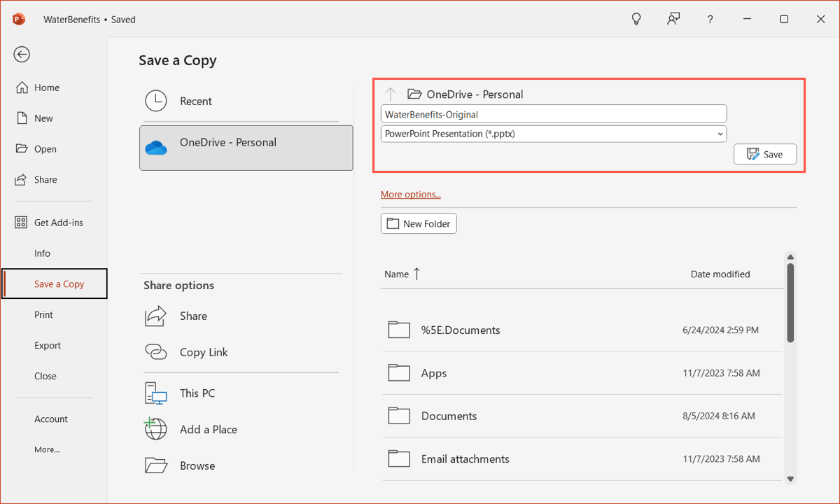840x504 pixels.
Task: Click the Copy Link chain icon
Action: click(156, 352)
